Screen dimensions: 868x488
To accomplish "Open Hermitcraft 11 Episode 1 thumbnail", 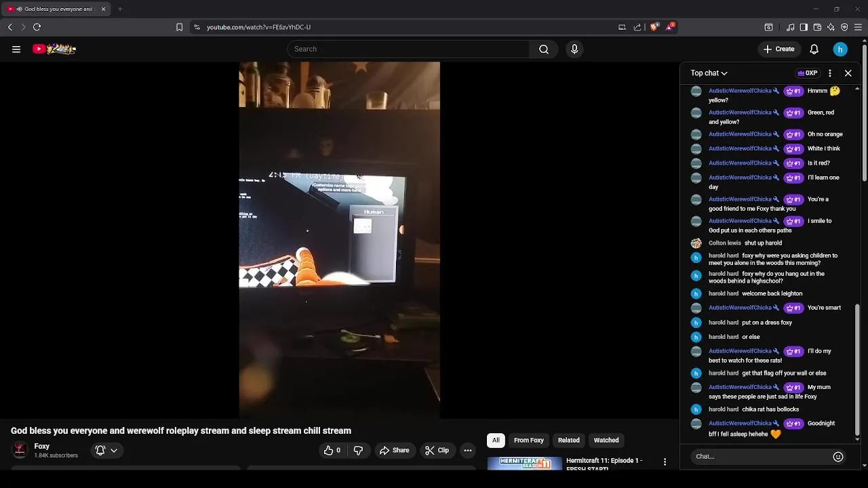I will click(525, 464).
